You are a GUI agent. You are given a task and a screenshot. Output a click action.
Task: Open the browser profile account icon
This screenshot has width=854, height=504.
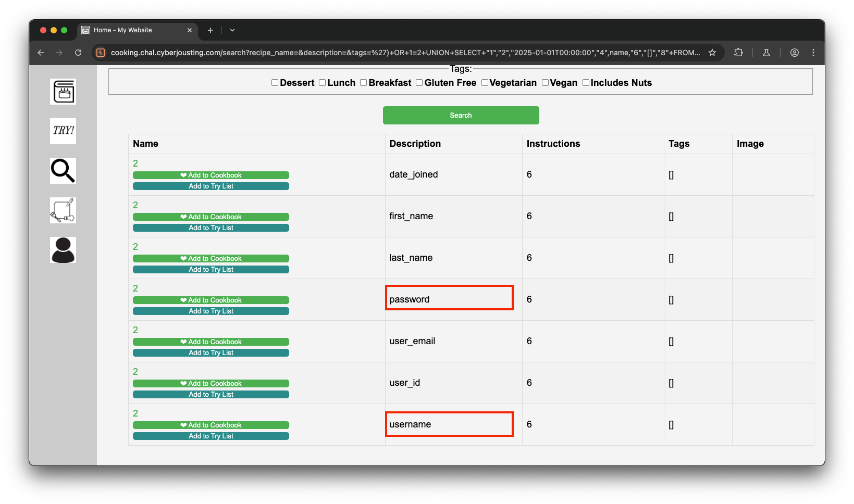pyautogui.click(x=795, y=53)
